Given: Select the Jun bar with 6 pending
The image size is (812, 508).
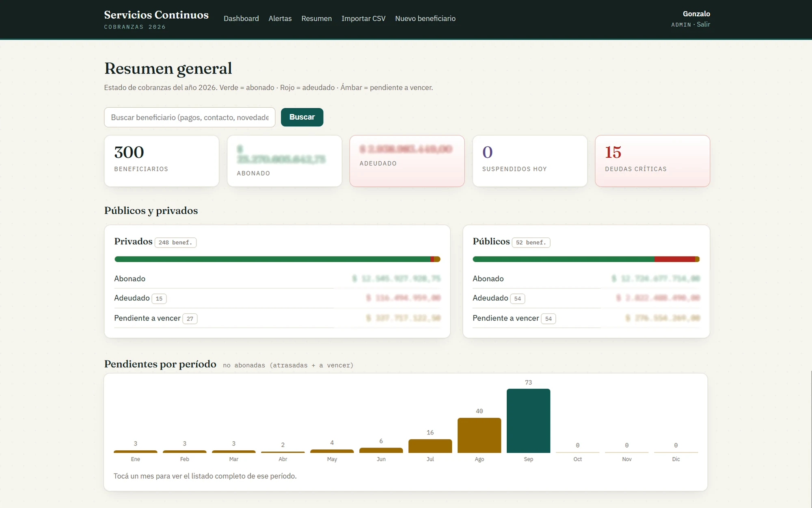Looking at the screenshot, I should (381, 450).
